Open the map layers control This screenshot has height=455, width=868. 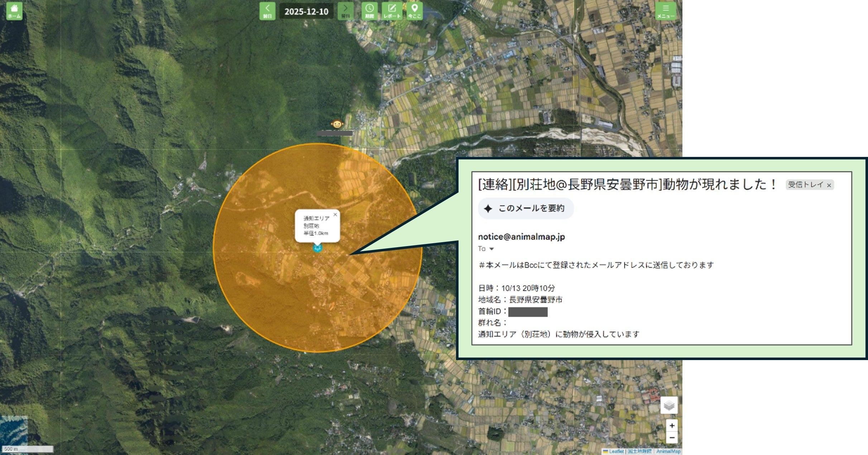[x=669, y=406]
